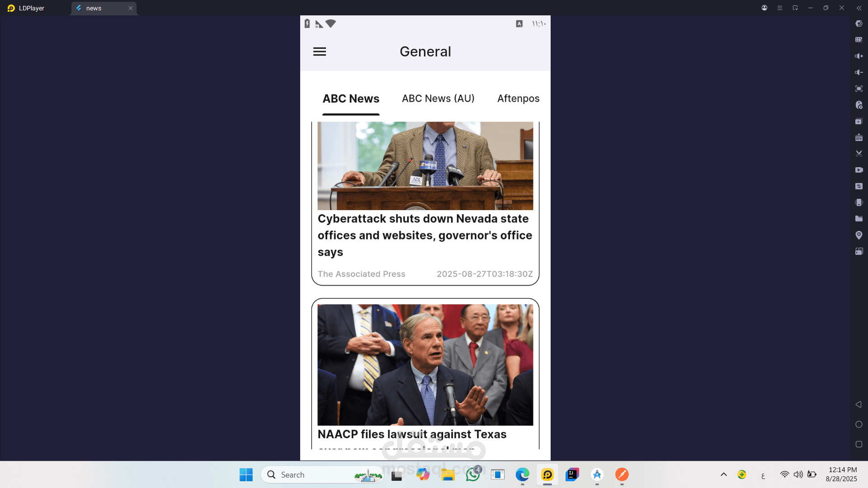Open IntelliJ IDEA from the taskbar
Image resolution: width=868 pixels, height=488 pixels.
tap(572, 474)
